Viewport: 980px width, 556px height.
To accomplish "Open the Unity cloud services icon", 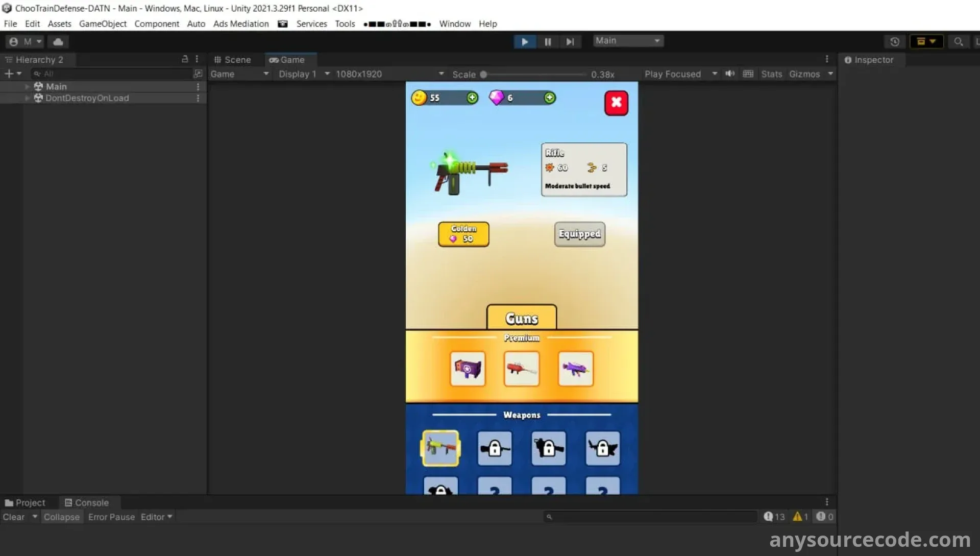I will coord(58,42).
